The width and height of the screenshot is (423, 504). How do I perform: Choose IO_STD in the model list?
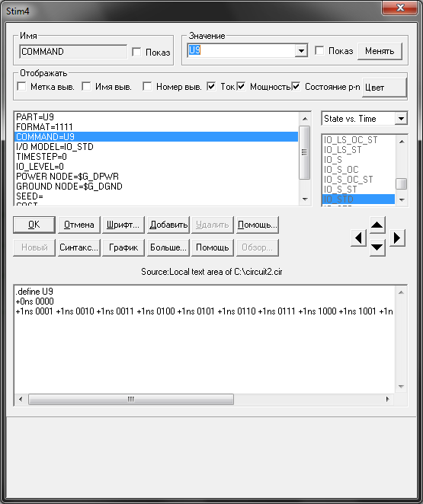click(x=359, y=199)
